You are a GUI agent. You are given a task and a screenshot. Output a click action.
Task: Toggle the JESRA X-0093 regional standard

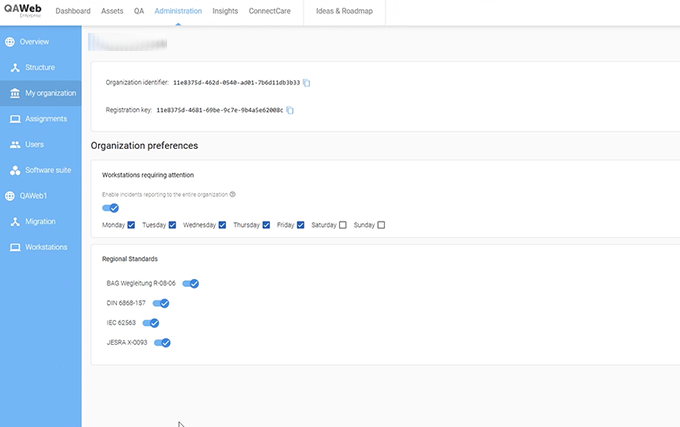coord(163,342)
